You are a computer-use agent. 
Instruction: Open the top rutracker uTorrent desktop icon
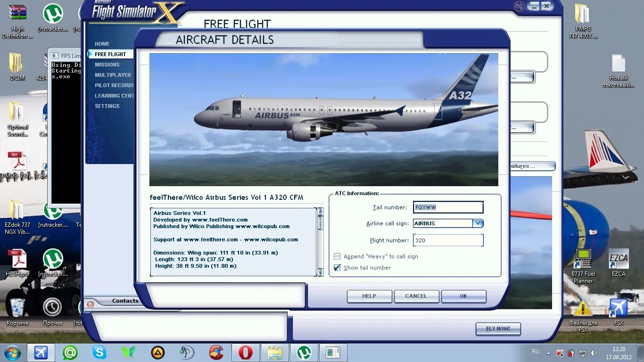[53, 18]
